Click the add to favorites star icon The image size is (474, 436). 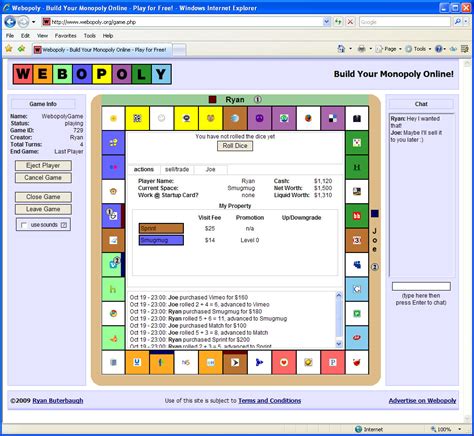pyautogui.click(x=21, y=49)
